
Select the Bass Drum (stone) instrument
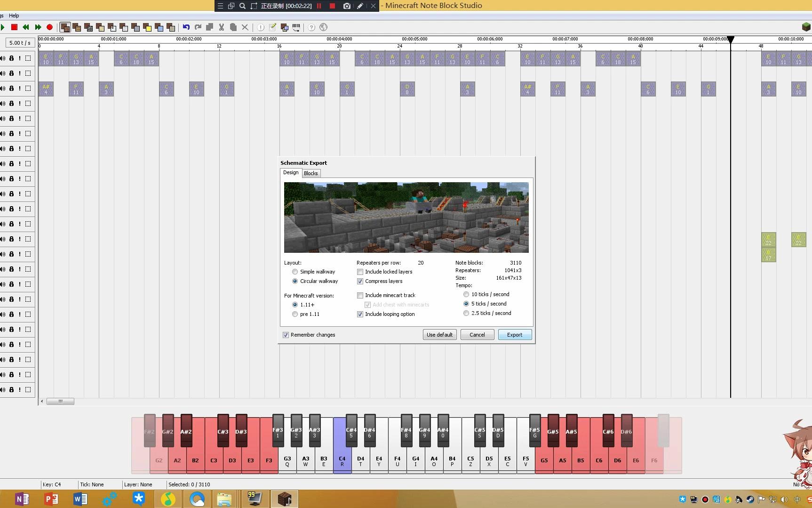point(88,27)
